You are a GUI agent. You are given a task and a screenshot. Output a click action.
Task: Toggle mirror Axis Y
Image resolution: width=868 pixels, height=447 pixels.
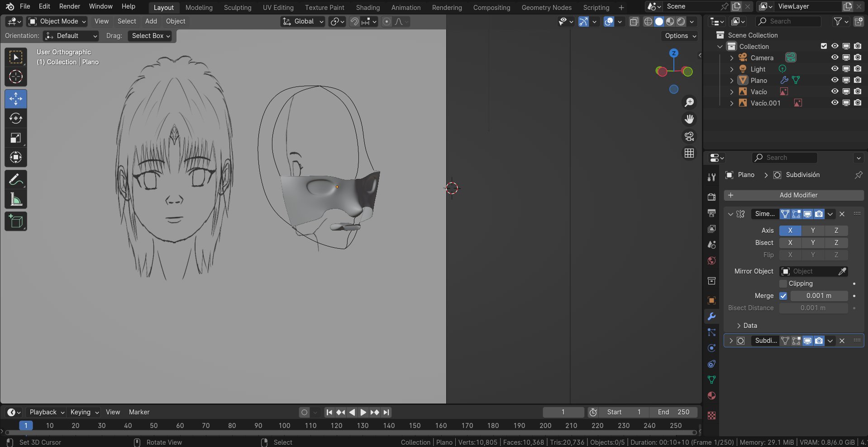813,231
